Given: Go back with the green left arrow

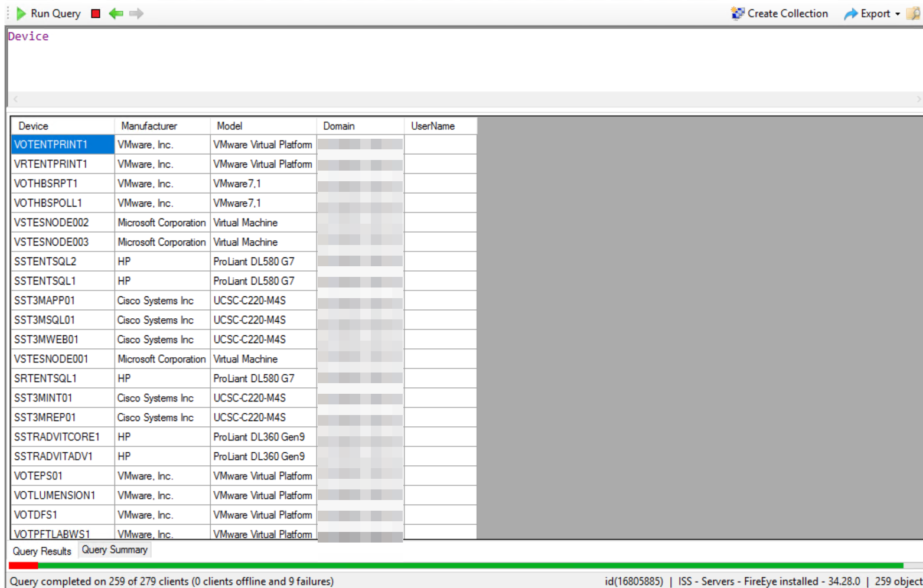Looking at the screenshot, I should click(116, 14).
